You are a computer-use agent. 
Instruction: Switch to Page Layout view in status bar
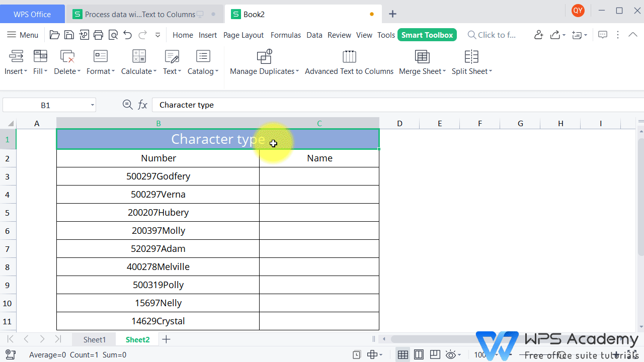click(x=419, y=355)
